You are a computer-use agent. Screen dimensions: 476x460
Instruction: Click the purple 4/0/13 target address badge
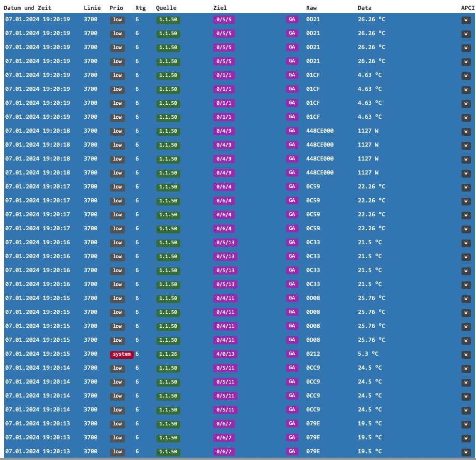pos(225,354)
